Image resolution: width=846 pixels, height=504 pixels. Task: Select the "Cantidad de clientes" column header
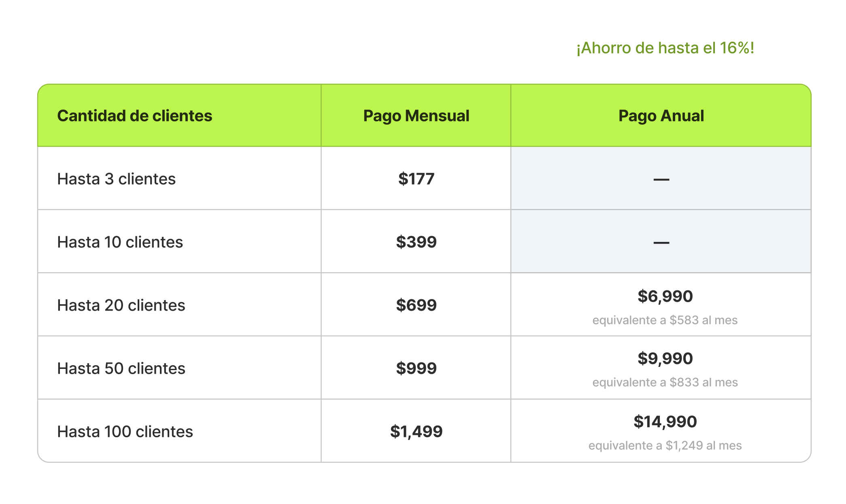(134, 116)
